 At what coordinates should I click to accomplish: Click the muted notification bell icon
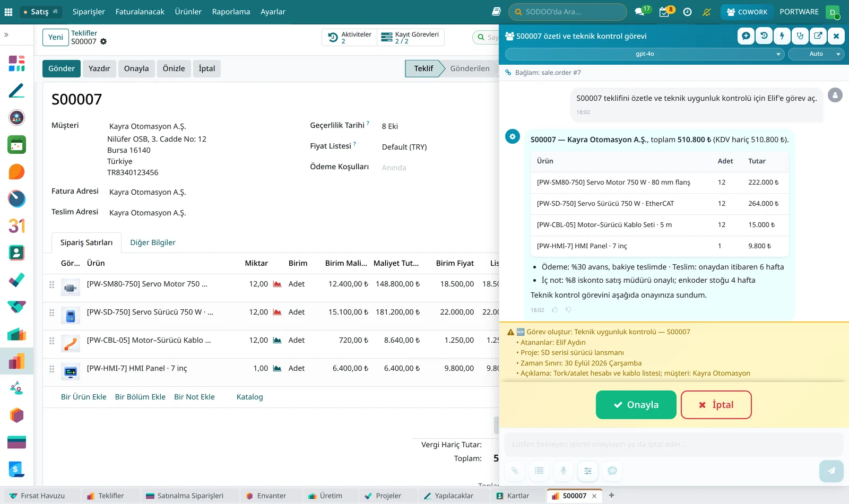click(x=707, y=12)
